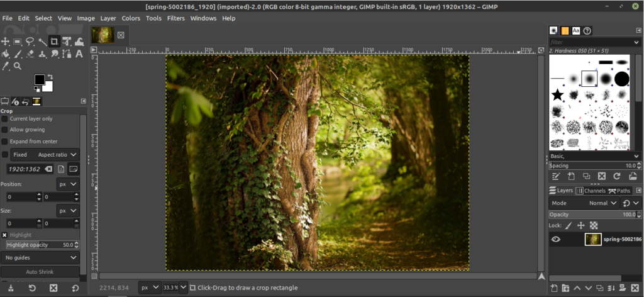644x297 pixels.
Task: Select the Fuzzy Select magic wand tool
Action: point(42,42)
